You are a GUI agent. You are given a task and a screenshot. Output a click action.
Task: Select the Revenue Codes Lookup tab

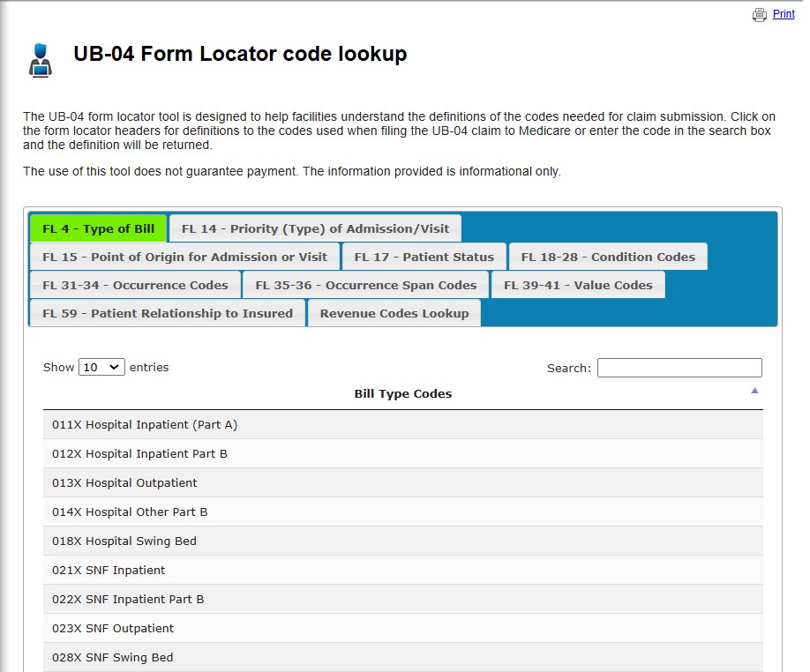(x=394, y=312)
